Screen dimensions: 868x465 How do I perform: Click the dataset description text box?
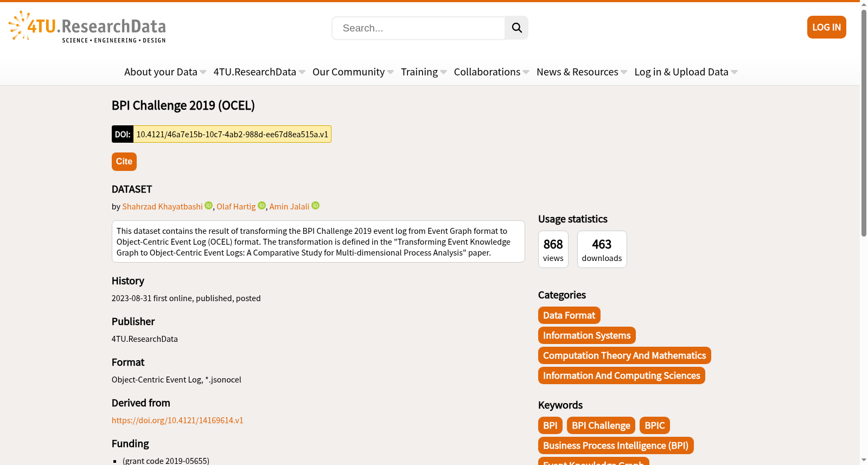coord(318,241)
